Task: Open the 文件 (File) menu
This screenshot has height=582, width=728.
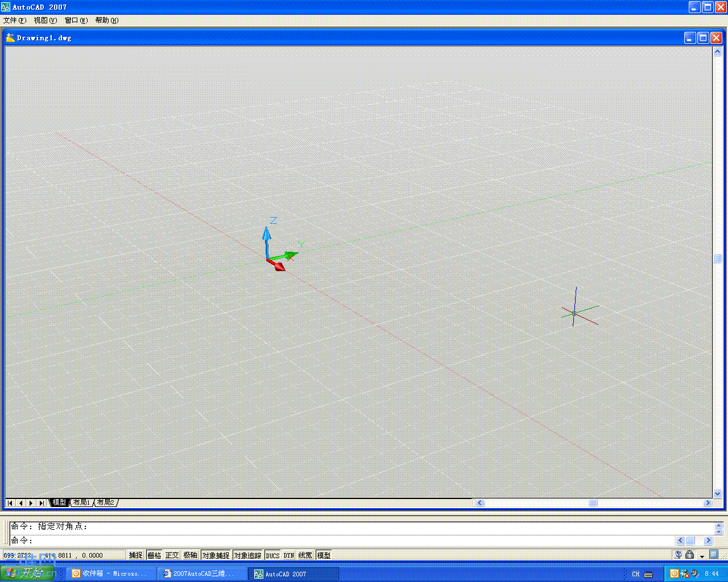Action: (x=15, y=20)
